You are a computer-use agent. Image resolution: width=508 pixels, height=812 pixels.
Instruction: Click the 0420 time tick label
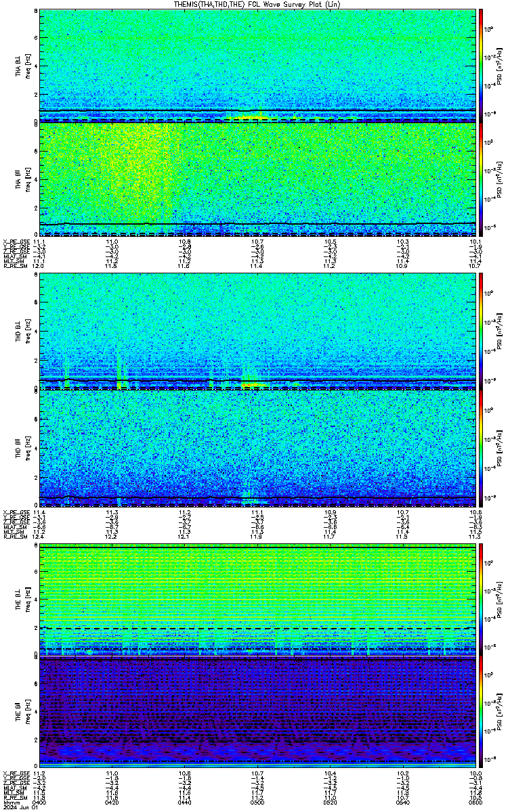pos(112,802)
